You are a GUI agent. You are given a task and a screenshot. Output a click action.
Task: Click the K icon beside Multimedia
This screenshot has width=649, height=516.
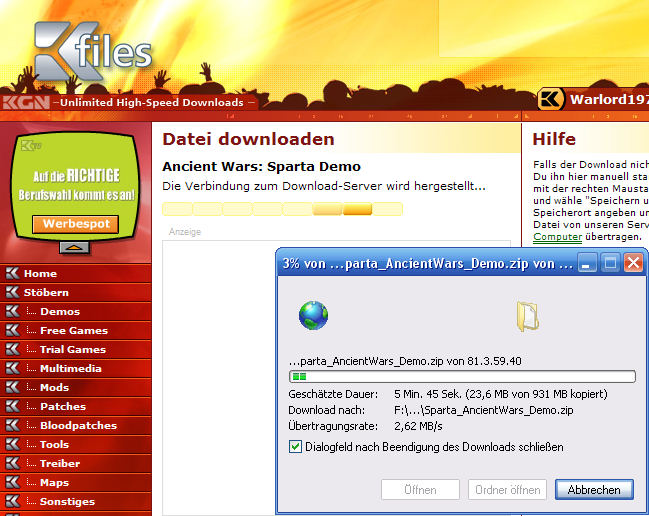pos(12,368)
